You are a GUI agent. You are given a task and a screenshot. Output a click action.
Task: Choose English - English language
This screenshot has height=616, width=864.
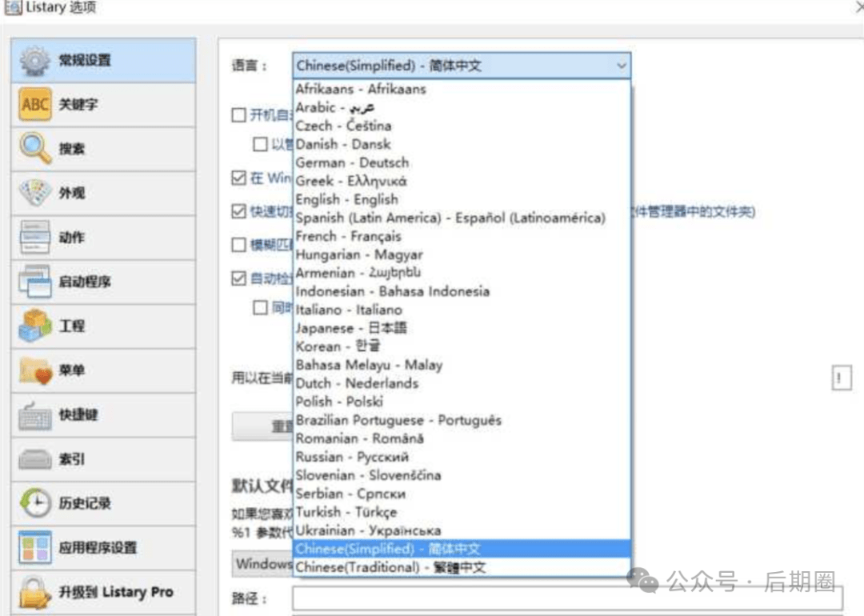click(x=462, y=199)
